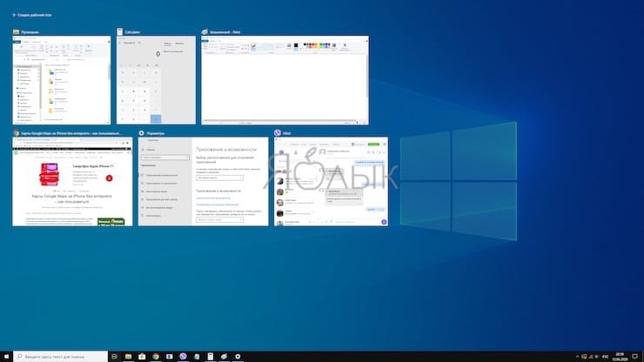Click the Calculator icon in window title
Screen dimensions: 644x362
click(x=119, y=31)
